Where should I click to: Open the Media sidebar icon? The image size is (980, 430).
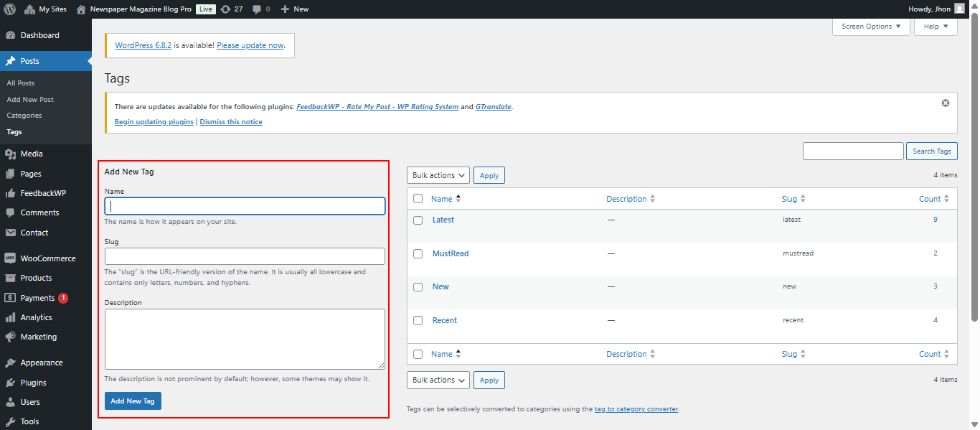pyautogui.click(x=11, y=154)
